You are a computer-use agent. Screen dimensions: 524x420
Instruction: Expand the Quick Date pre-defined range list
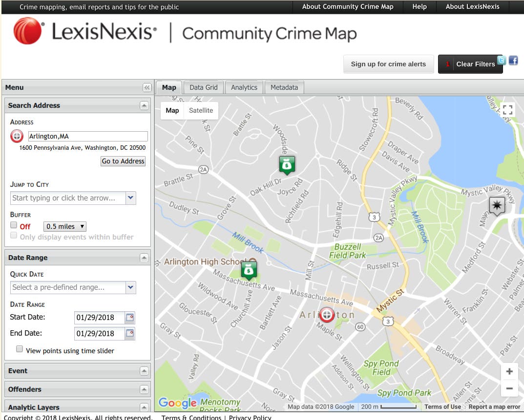point(130,287)
